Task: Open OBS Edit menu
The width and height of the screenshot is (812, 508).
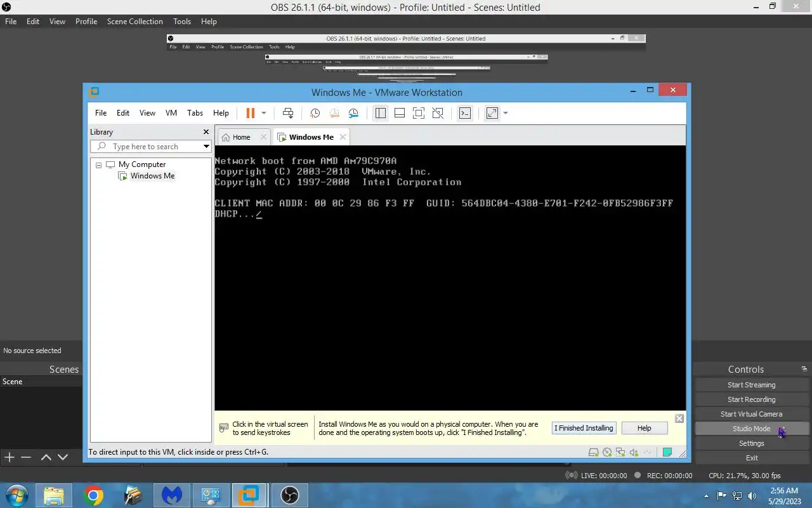Action: (x=33, y=21)
